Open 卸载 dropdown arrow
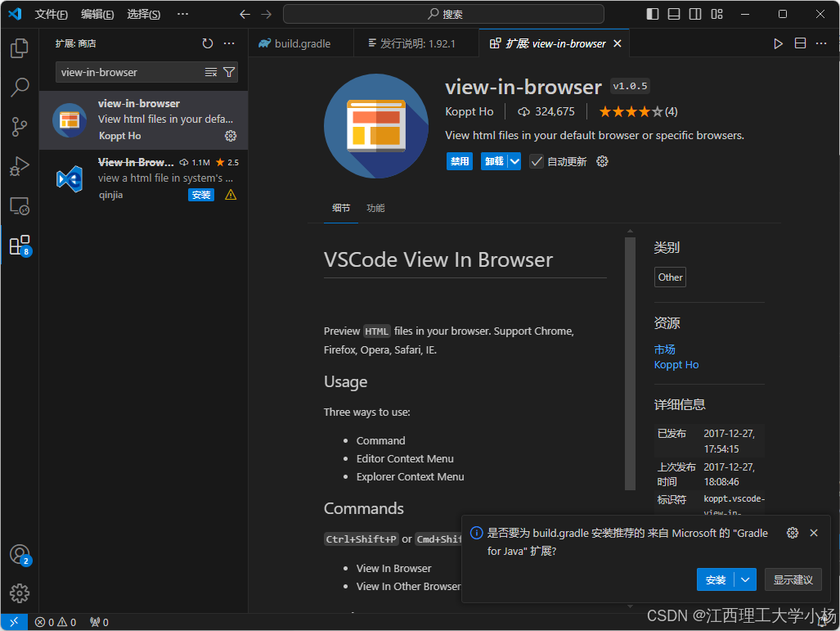The height and width of the screenshot is (631, 840). tap(514, 161)
